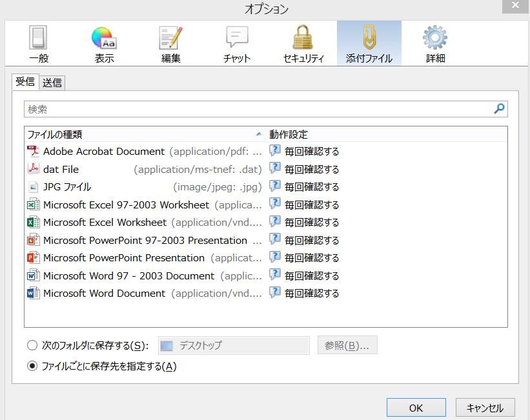Select ファイルごとに保存先を指定する radio button
The image size is (530, 420).
click(32, 366)
